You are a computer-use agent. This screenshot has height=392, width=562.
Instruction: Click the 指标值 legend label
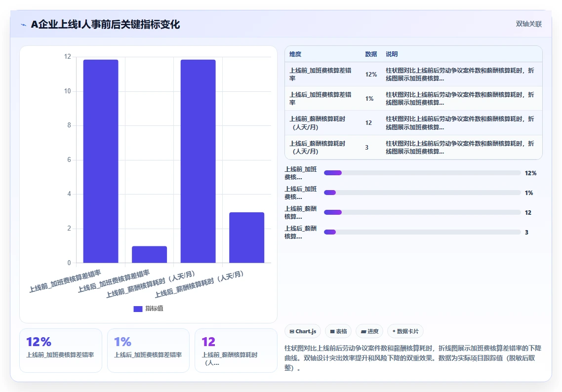tap(154, 309)
